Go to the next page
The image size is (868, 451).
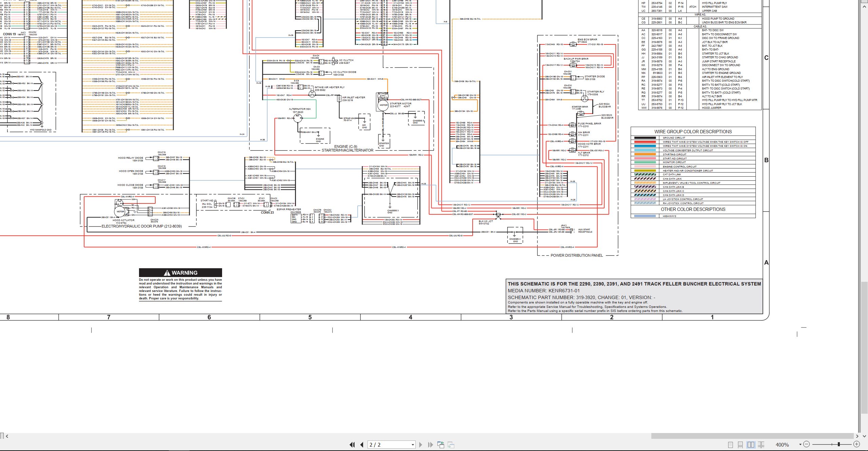click(x=421, y=445)
